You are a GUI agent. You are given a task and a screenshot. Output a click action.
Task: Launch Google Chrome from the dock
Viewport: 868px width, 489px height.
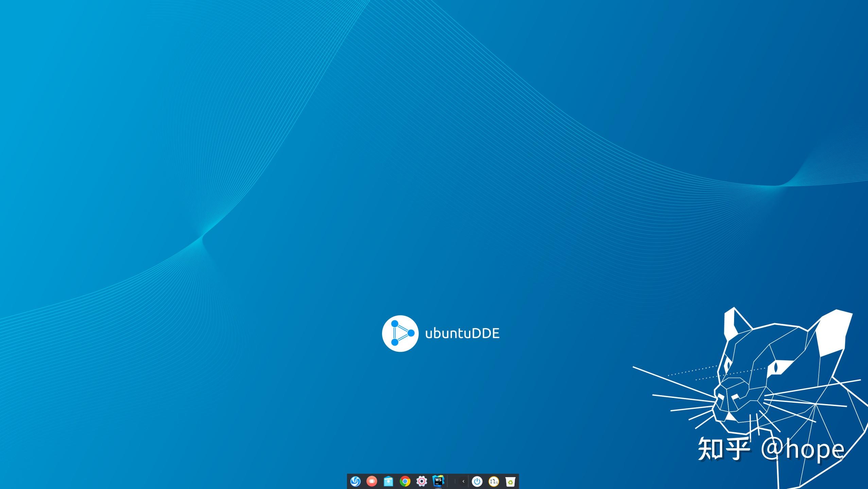point(405,482)
